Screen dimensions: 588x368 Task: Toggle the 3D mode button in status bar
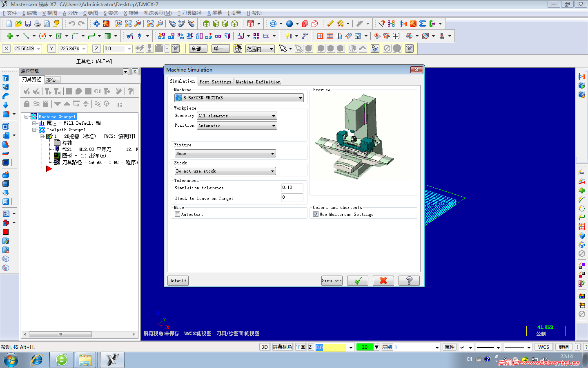click(265, 347)
